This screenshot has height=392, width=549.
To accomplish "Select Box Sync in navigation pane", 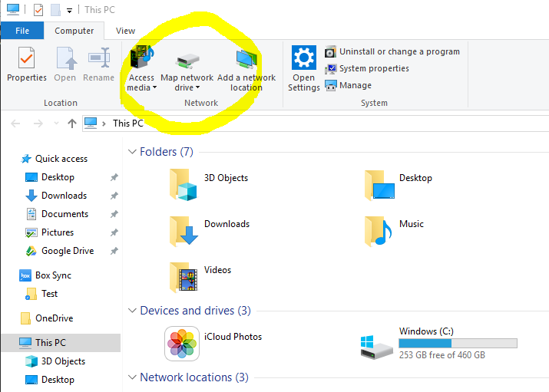I will pos(53,275).
